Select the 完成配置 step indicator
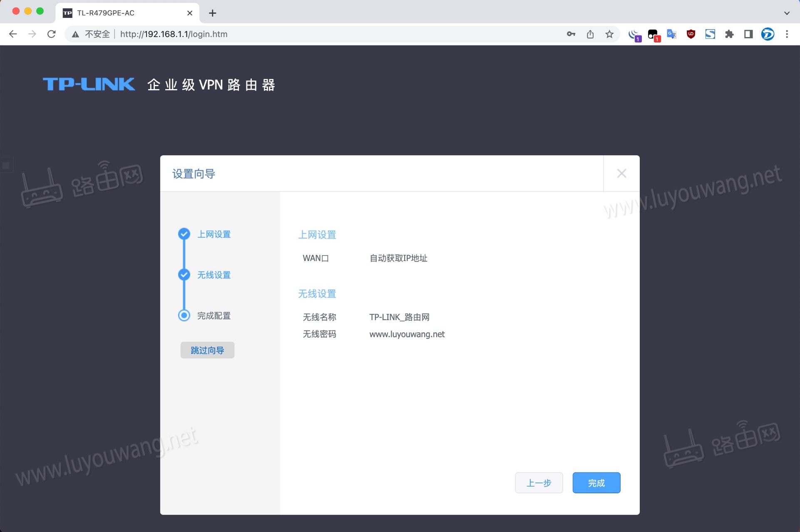The height and width of the screenshot is (532, 800). (x=184, y=316)
